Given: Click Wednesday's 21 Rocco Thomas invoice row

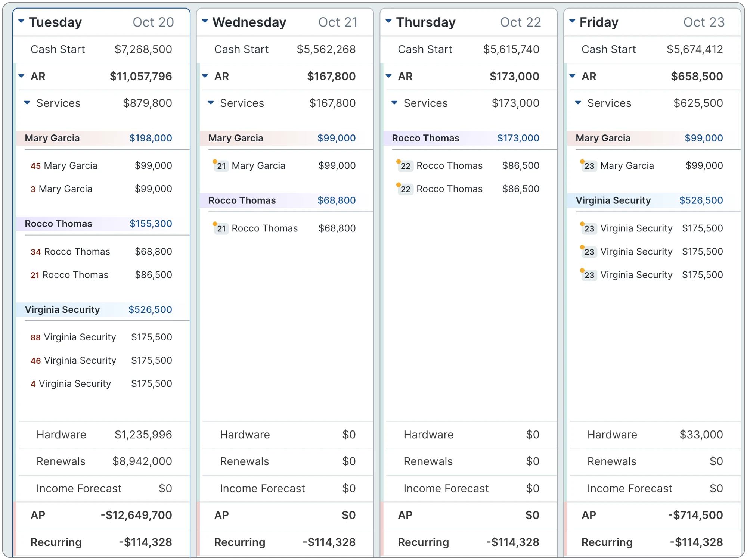Looking at the screenshot, I should click(285, 228).
